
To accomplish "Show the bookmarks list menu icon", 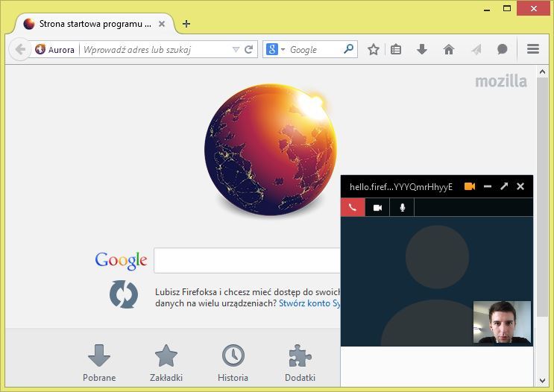I will pyautogui.click(x=396, y=49).
